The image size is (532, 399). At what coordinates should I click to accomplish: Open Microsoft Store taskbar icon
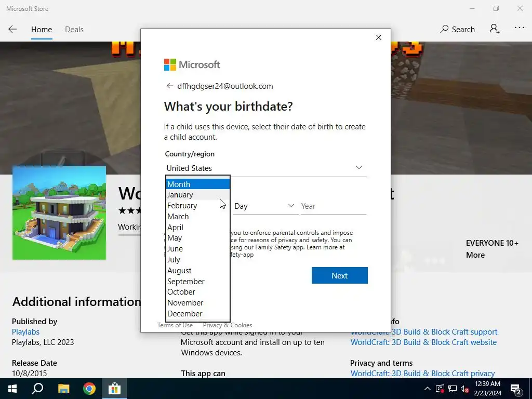(x=115, y=389)
